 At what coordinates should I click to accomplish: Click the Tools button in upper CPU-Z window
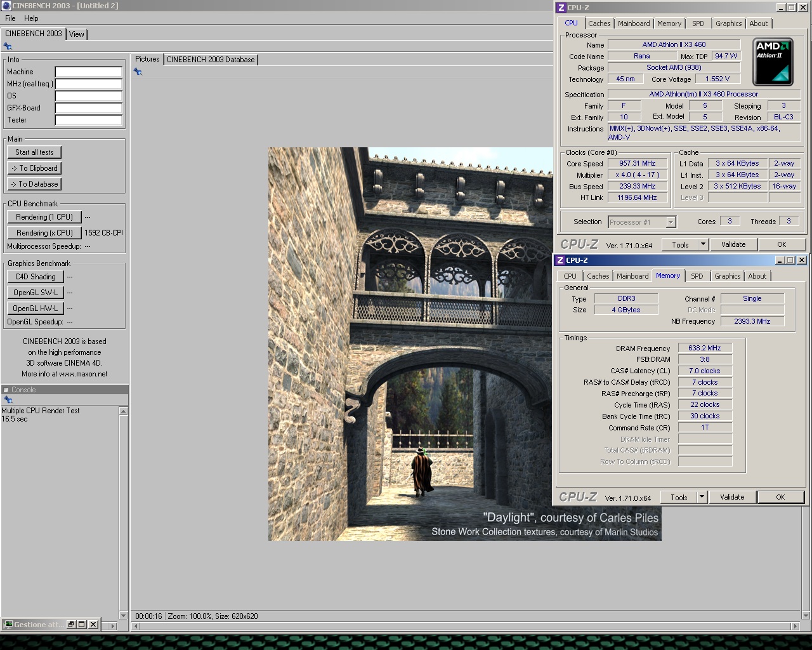(680, 244)
